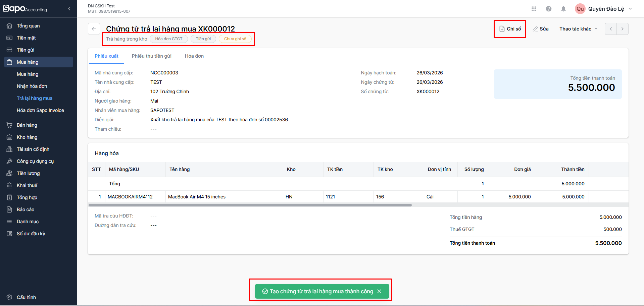Collapse the Sapo Accounting sidebar
644x306 pixels.
(x=69, y=9)
